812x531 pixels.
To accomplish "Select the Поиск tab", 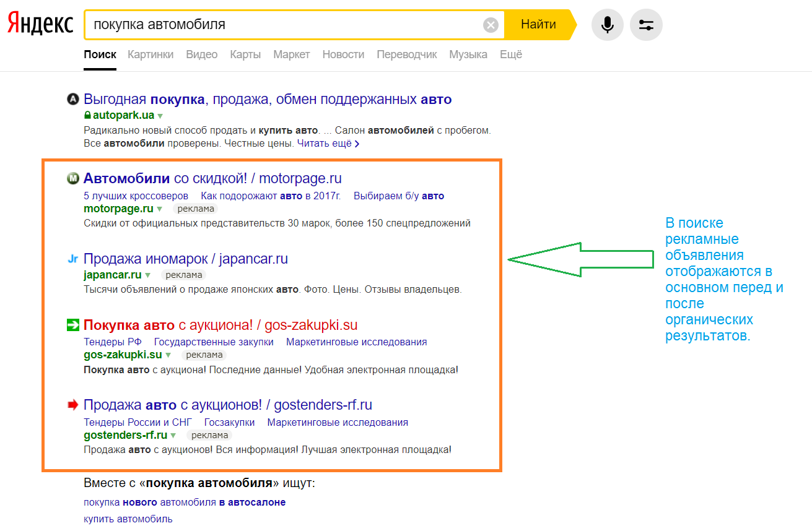I will [x=100, y=54].
